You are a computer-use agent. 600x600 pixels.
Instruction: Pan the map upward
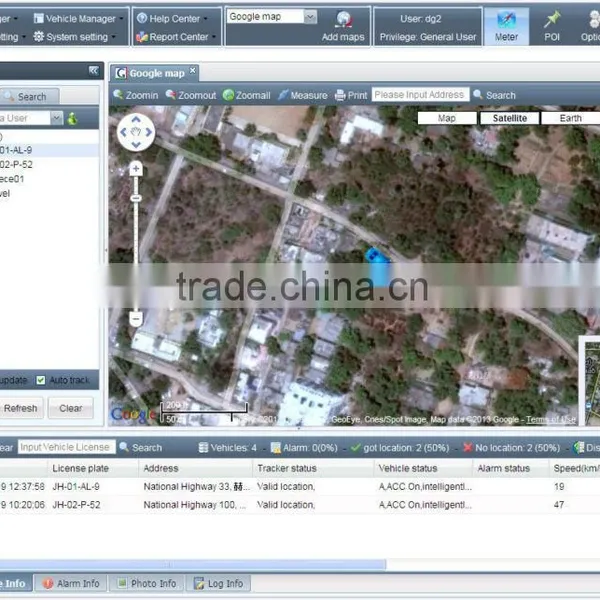click(x=136, y=120)
